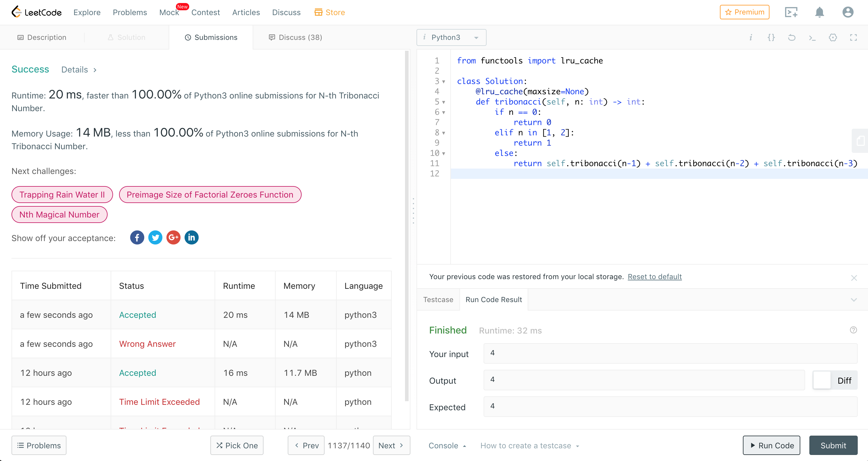Click the submissions panel scrollbar

407,226
